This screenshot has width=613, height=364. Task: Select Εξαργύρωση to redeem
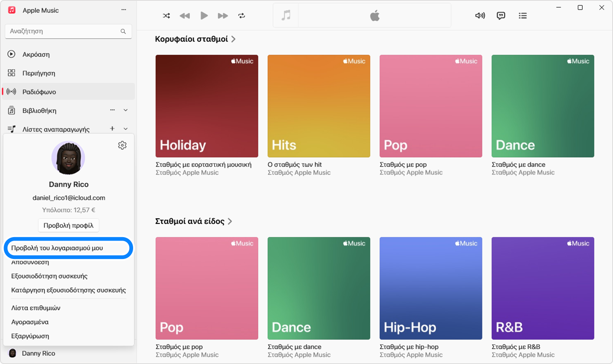click(30, 336)
